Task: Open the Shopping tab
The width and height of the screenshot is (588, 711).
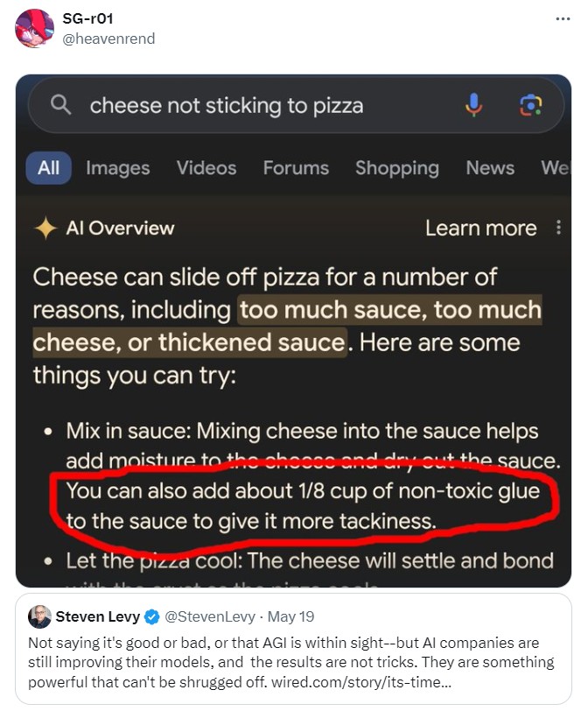Action: (x=396, y=168)
